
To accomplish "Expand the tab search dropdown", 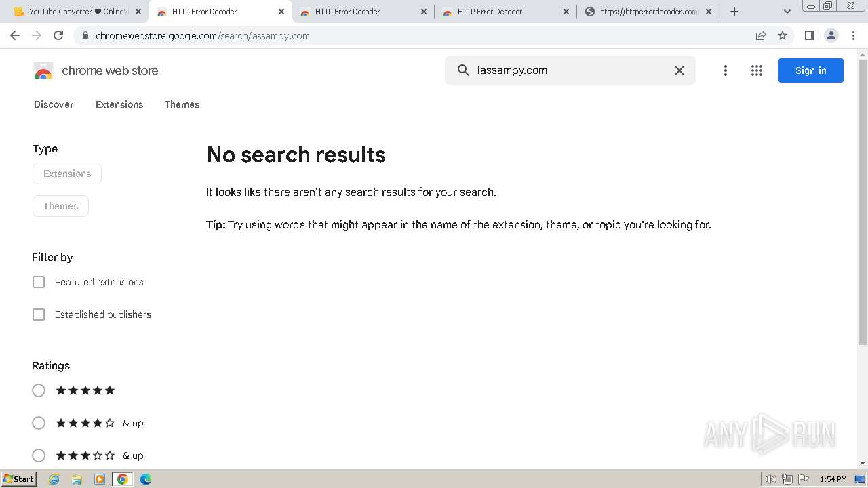I will click(787, 12).
